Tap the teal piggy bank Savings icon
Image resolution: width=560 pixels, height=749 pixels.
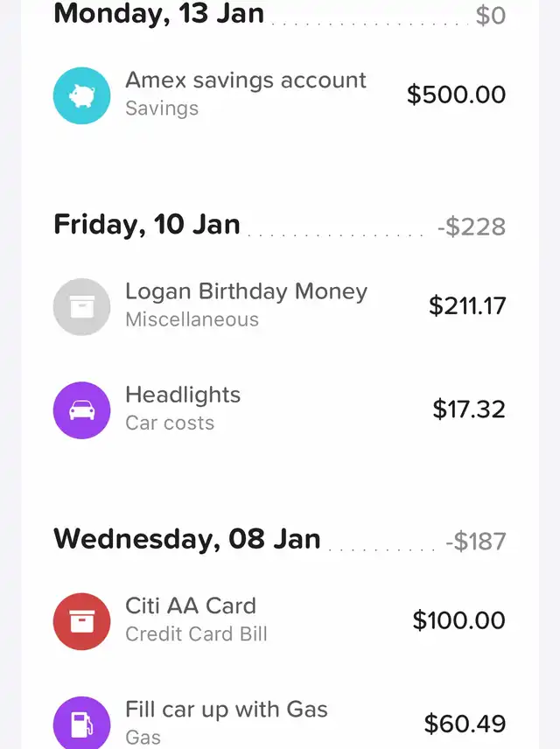tap(81, 95)
